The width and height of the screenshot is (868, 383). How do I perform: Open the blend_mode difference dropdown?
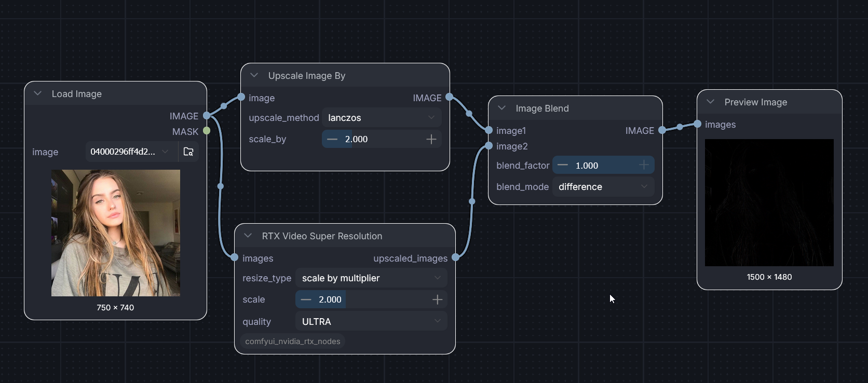click(603, 187)
